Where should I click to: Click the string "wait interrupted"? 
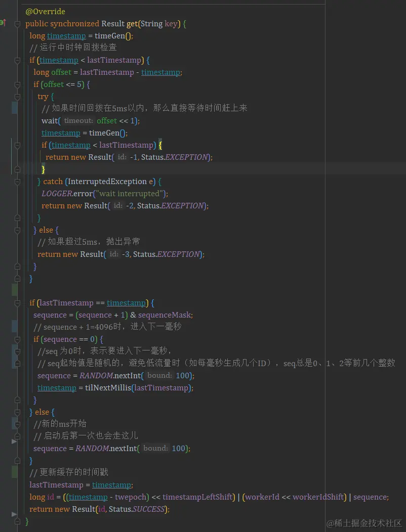click(x=130, y=194)
